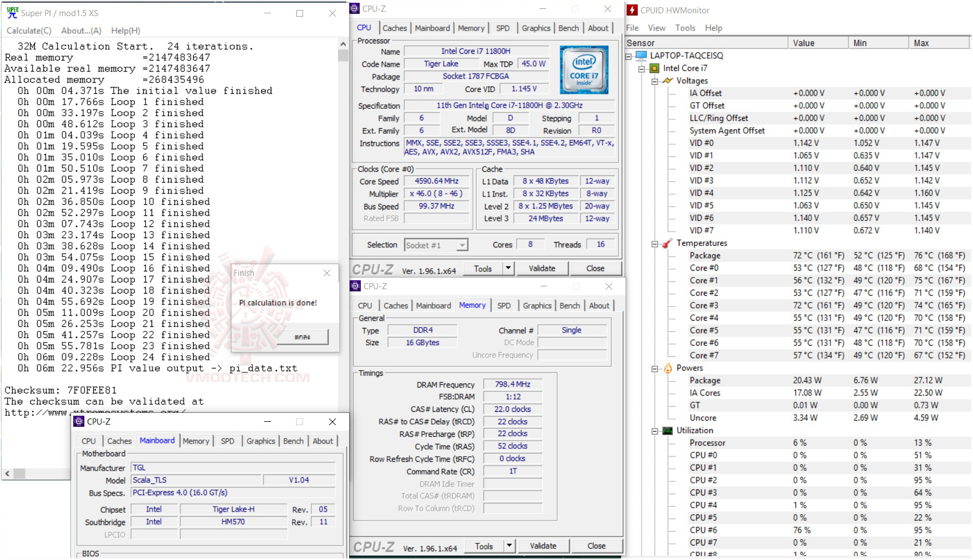
Task: Select the CPU #6 utilization row
Action: click(829, 530)
